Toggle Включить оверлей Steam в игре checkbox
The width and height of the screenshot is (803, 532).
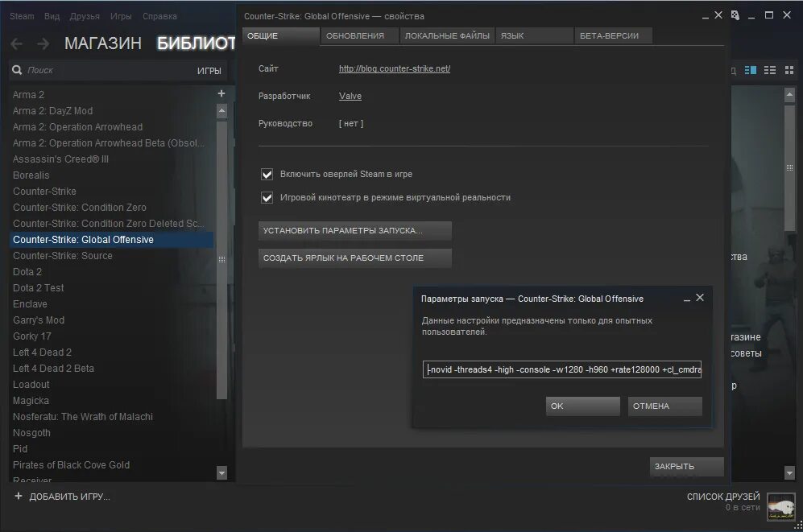tap(267, 175)
